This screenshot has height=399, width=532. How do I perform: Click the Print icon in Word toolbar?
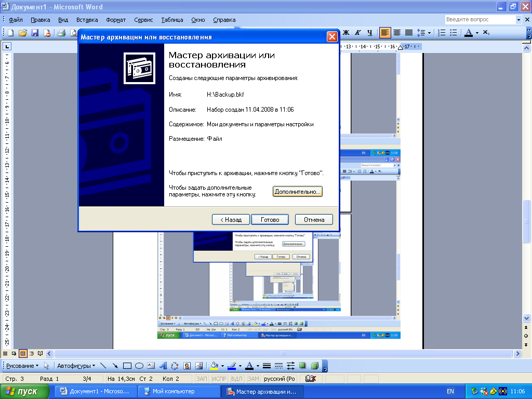[62, 33]
